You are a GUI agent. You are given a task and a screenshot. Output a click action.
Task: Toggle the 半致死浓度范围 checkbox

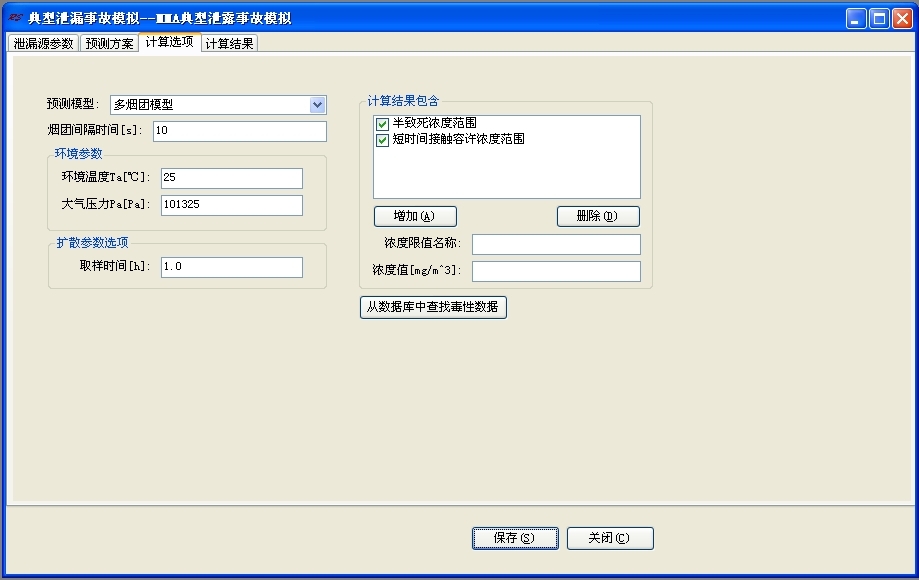coord(382,124)
